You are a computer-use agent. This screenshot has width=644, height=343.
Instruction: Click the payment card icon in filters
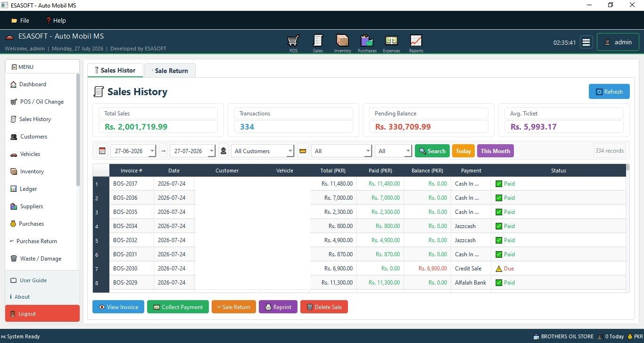click(303, 151)
